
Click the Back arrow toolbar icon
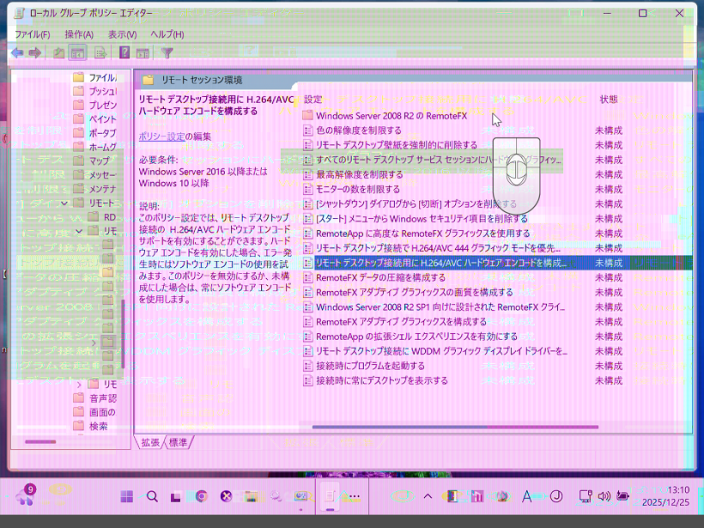17,52
